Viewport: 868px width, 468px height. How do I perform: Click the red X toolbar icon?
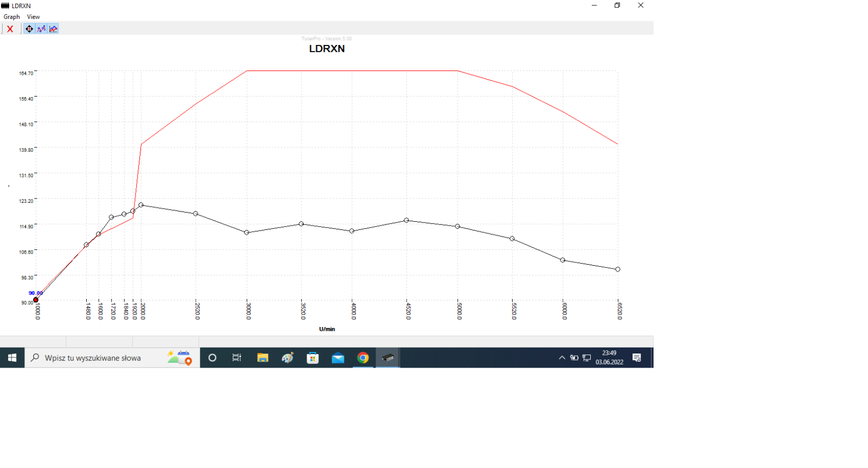10,29
